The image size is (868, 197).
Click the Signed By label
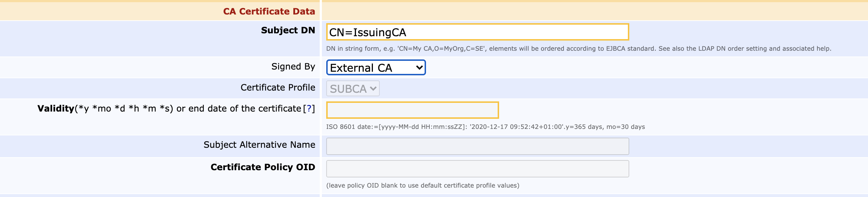293,66
